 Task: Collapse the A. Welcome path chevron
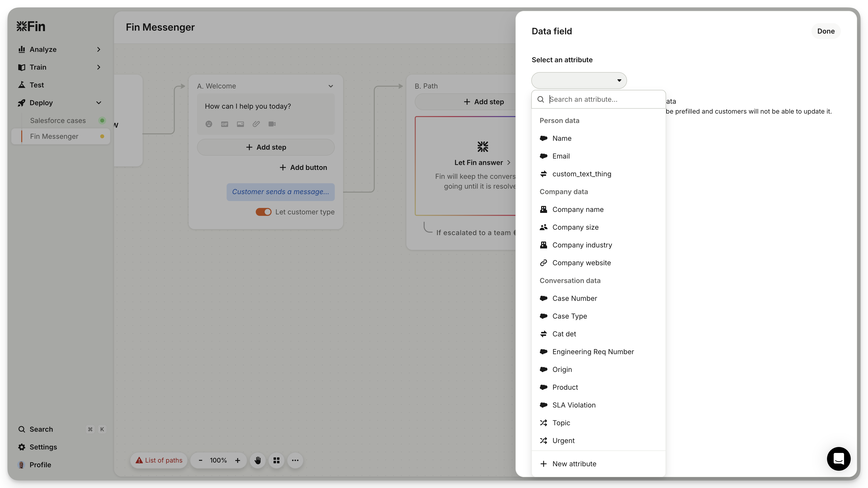331,86
